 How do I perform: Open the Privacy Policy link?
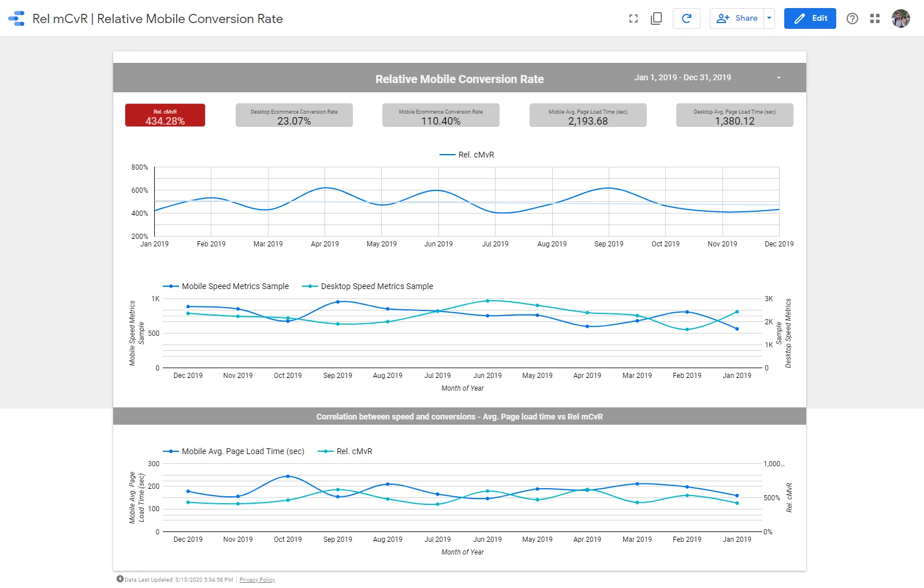coord(257,579)
